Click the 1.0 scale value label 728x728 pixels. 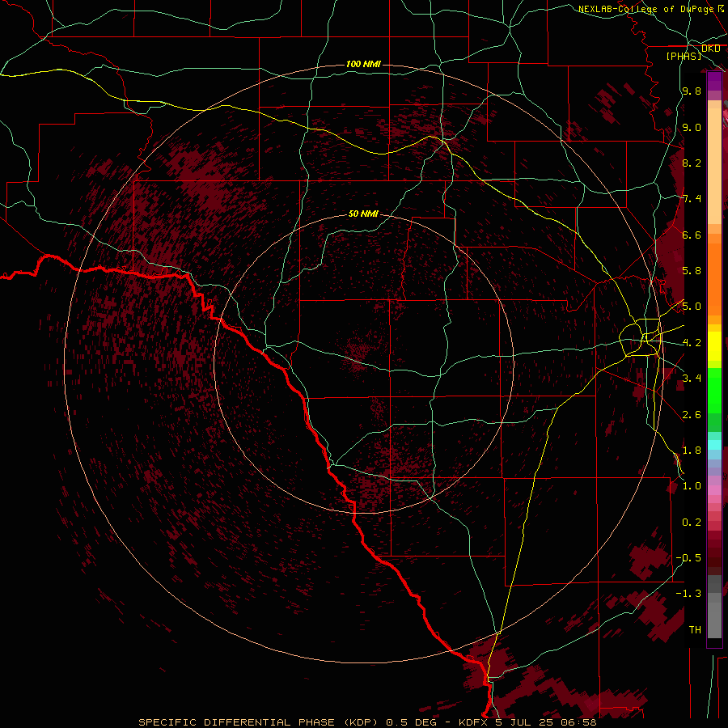coord(692,486)
